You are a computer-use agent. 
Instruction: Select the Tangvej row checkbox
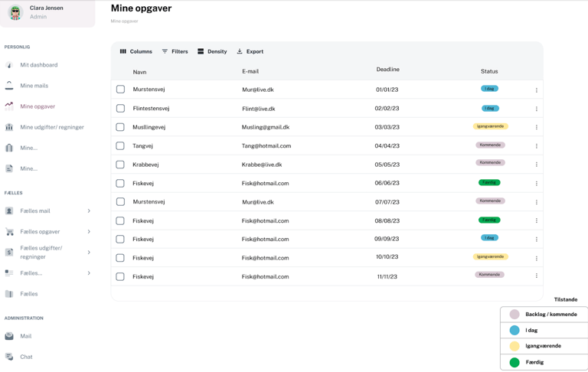point(120,145)
